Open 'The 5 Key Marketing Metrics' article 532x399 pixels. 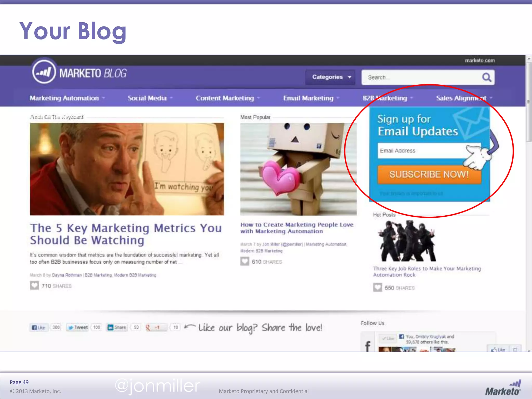coord(126,234)
